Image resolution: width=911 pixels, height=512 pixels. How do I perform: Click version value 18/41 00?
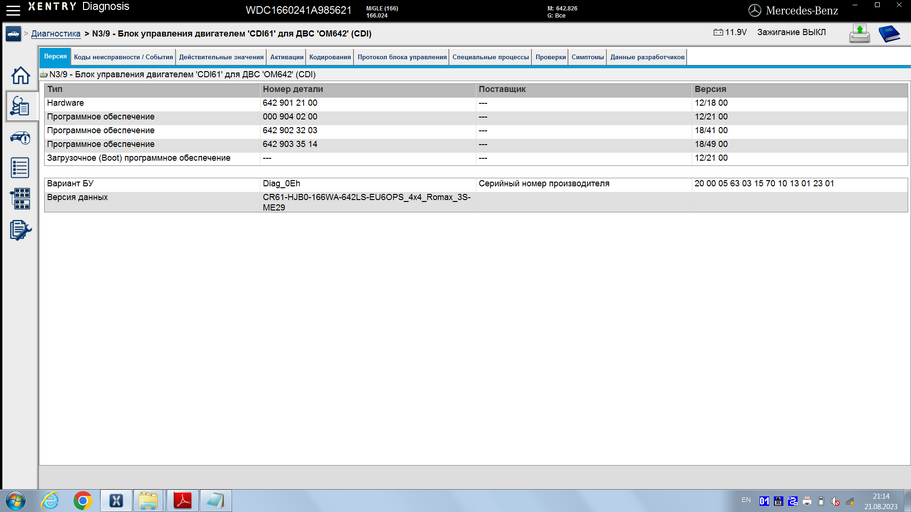(711, 131)
